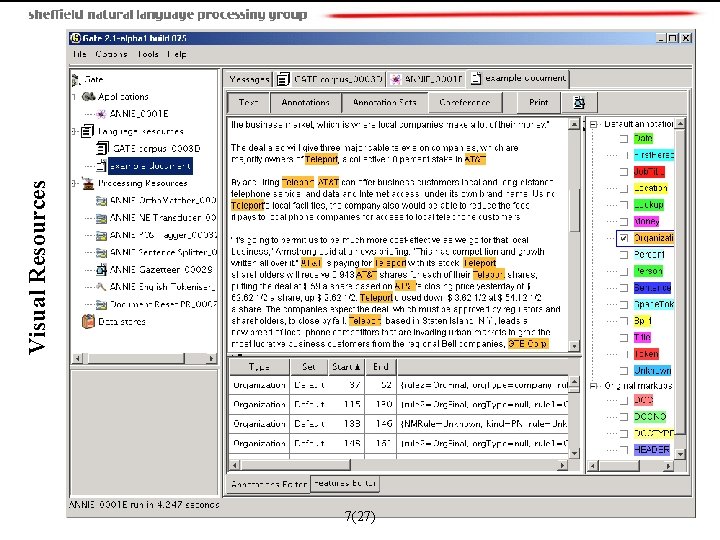Enable the Date annotation checkbox
The width and height of the screenshot is (720, 540).
(624, 139)
